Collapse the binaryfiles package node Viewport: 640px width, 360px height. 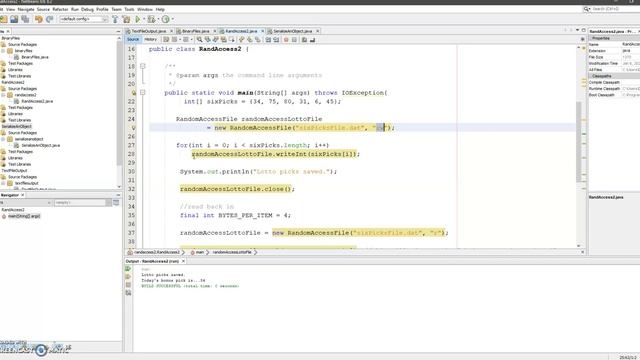pyautogui.click(x=3, y=51)
